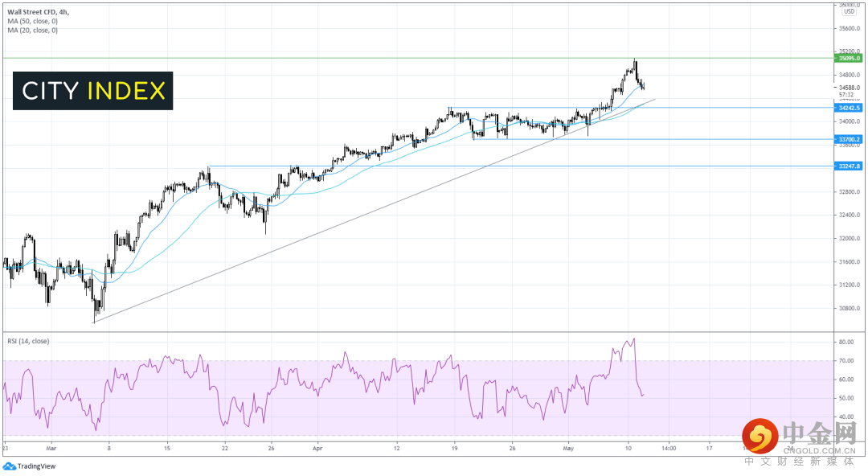Select the Wall Street CFD, 4h title
868x476 pixels.
39,11
